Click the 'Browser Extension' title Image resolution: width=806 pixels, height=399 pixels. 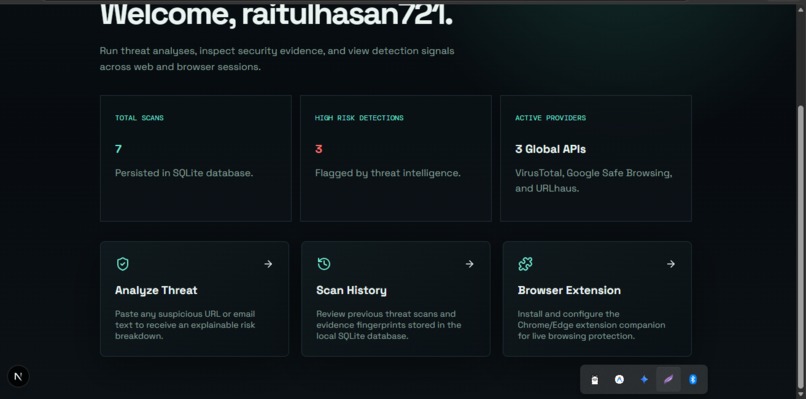pyautogui.click(x=569, y=291)
